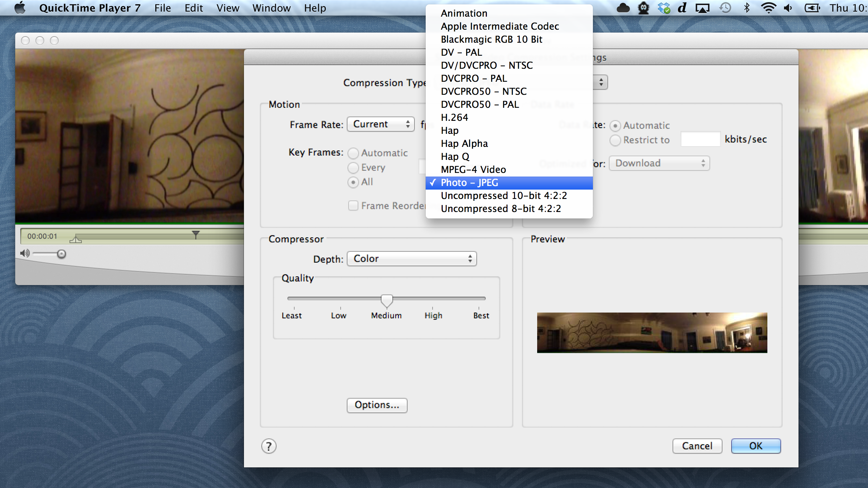Open the Depth Color dropdown
The height and width of the screenshot is (488, 868).
point(412,259)
